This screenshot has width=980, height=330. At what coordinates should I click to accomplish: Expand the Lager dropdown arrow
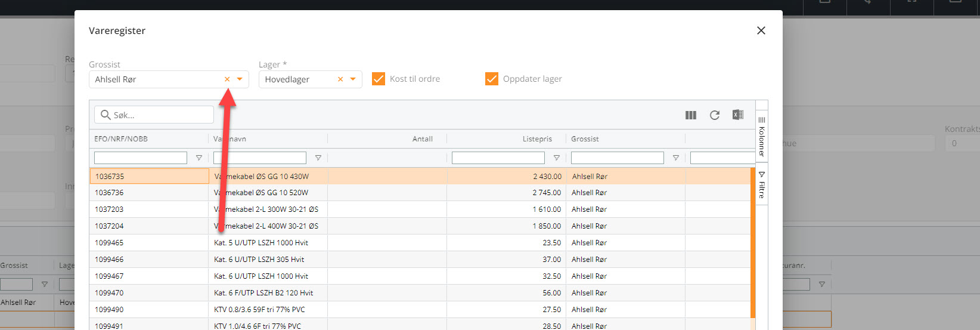(353, 79)
